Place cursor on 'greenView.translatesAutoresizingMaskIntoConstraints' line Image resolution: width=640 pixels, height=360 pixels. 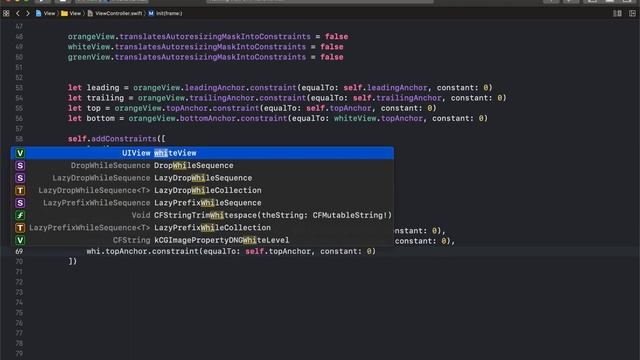pos(205,57)
